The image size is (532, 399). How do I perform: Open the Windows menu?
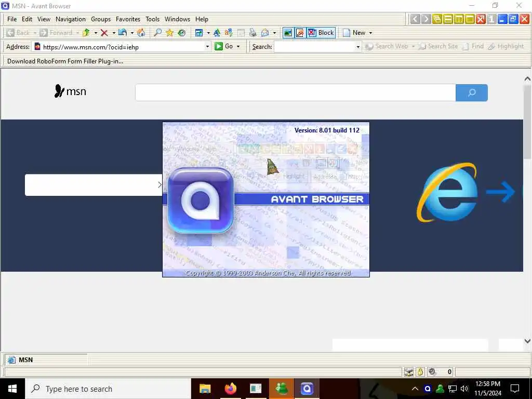click(x=178, y=19)
